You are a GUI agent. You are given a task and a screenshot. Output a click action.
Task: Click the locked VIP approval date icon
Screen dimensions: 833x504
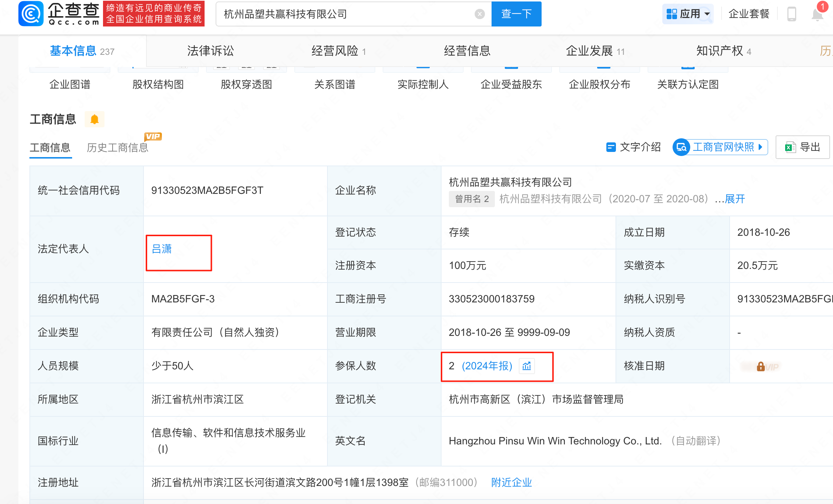click(x=761, y=366)
